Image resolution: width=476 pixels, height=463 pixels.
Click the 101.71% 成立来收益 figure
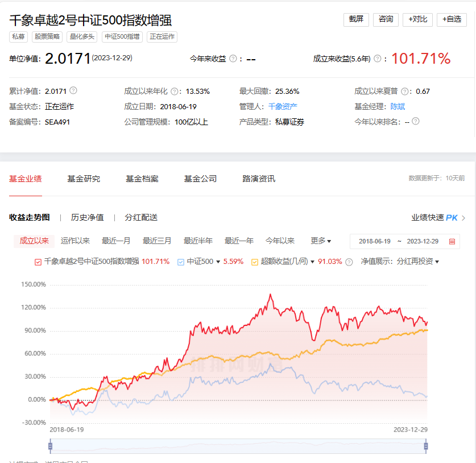[x=421, y=59]
